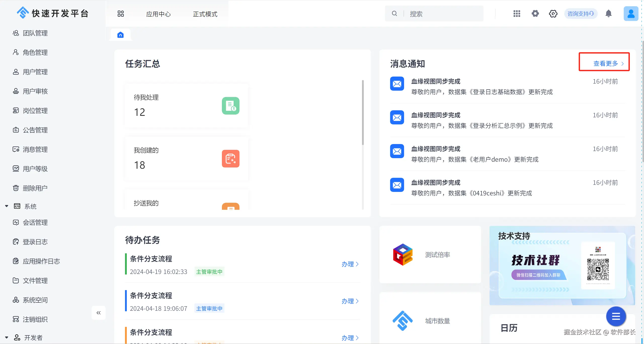This screenshot has height=344, width=644.
Task: Collapse the 系统 tree section
Action: click(x=7, y=206)
